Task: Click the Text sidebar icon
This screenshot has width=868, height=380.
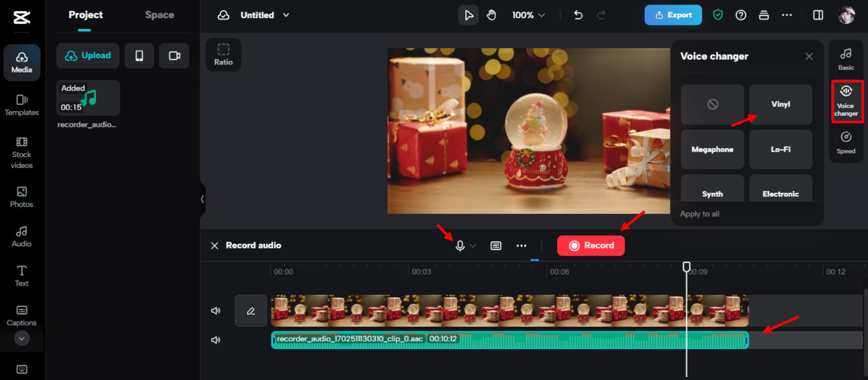Action: click(21, 275)
